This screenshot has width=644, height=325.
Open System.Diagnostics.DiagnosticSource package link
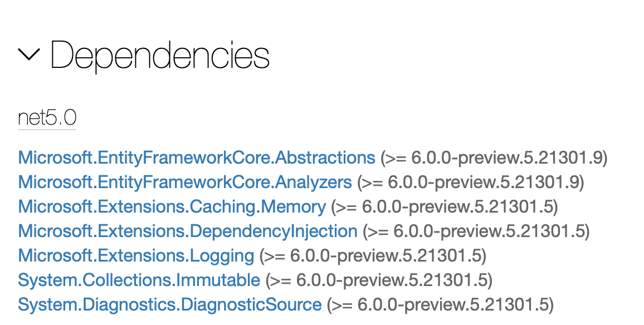(170, 304)
